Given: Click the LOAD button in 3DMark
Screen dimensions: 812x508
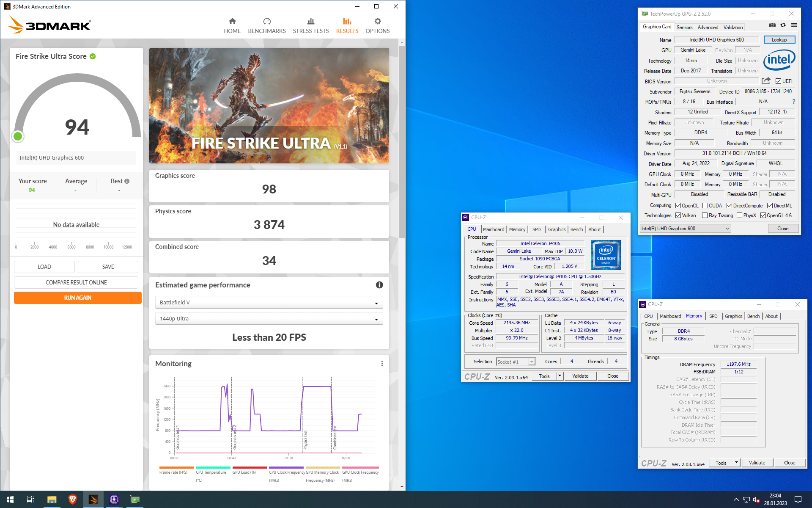Looking at the screenshot, I should coord(44,267).
